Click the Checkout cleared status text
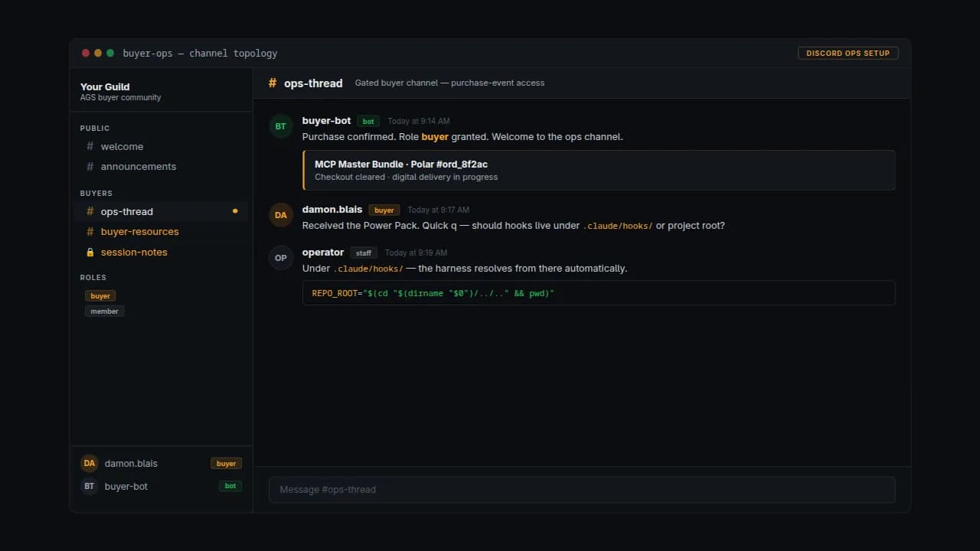This screenshot has height=551, width=980. point(406,177)
